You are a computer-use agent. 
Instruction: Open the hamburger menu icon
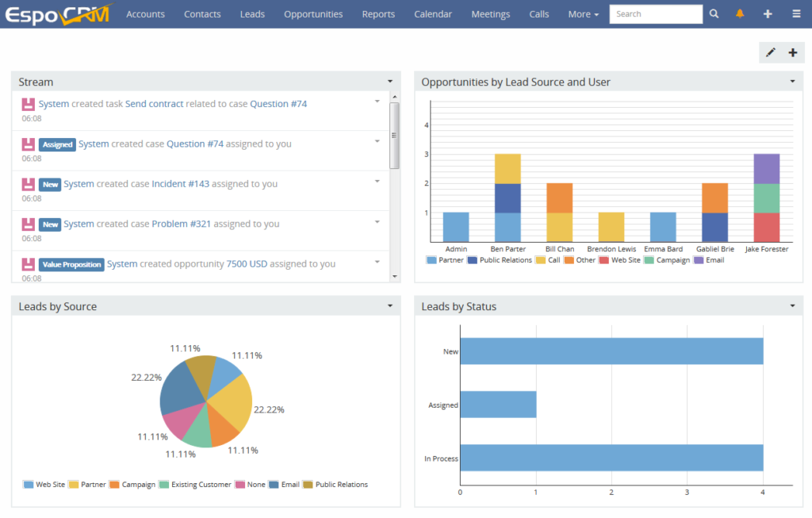tap(796, 14)
